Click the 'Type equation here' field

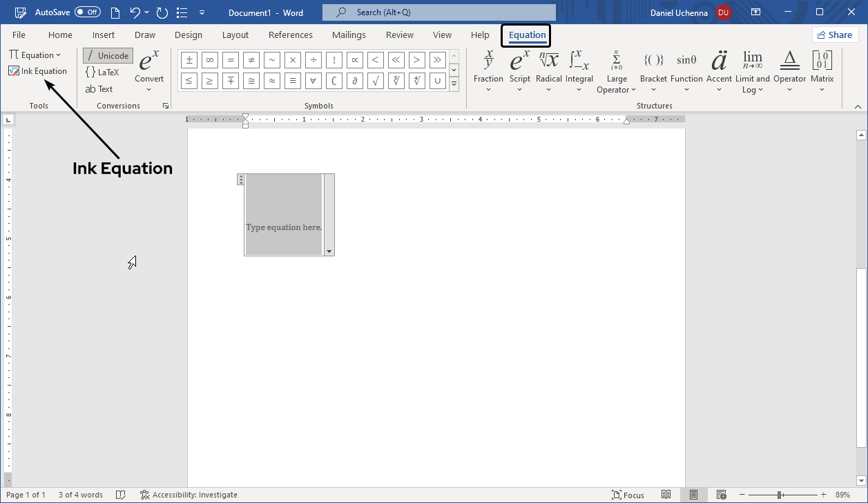[x=284, y=227]
